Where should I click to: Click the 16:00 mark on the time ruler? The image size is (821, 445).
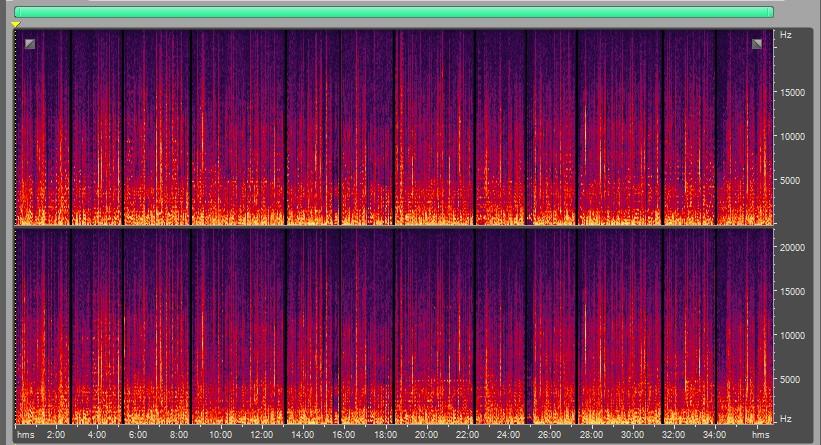coord(343,435)
